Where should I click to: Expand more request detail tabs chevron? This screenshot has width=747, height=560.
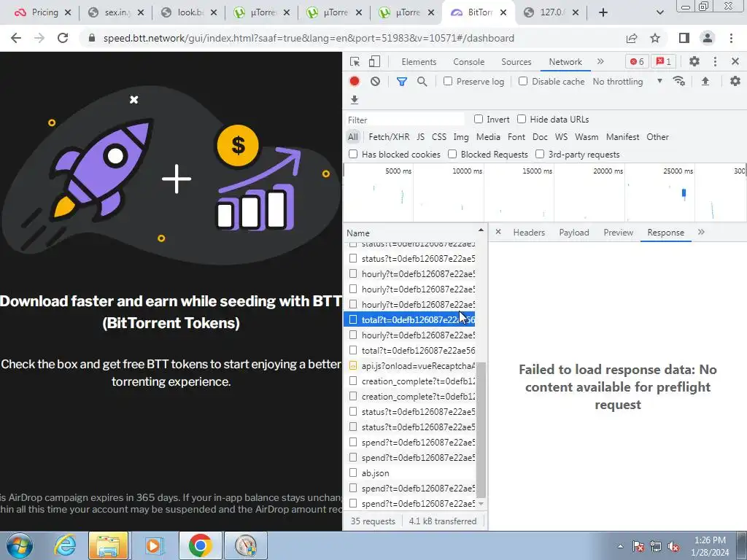[701, 232]
